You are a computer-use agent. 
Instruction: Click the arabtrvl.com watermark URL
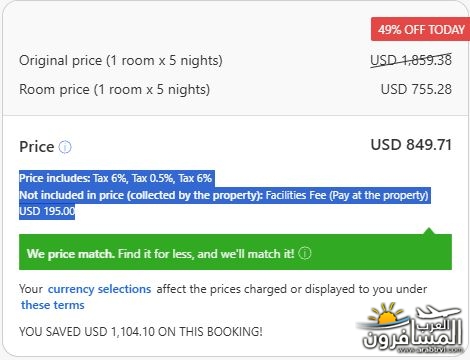point(430,350)
